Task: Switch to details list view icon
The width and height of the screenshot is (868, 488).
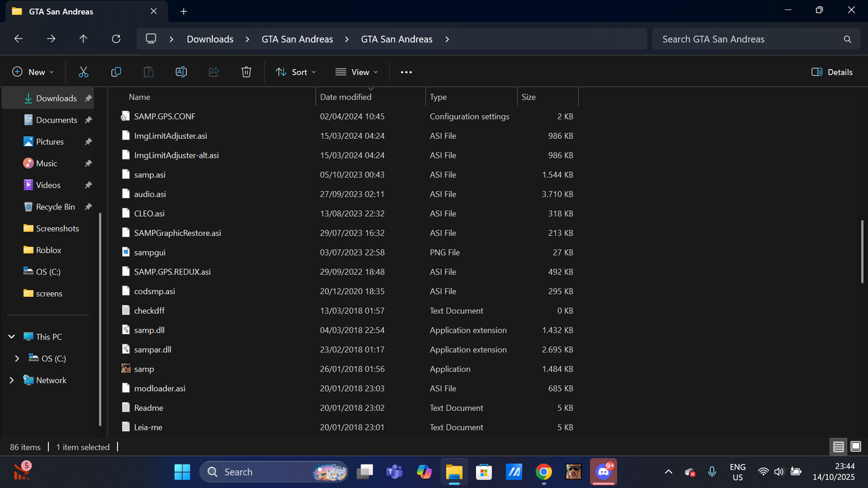Action: coord(839,447)
